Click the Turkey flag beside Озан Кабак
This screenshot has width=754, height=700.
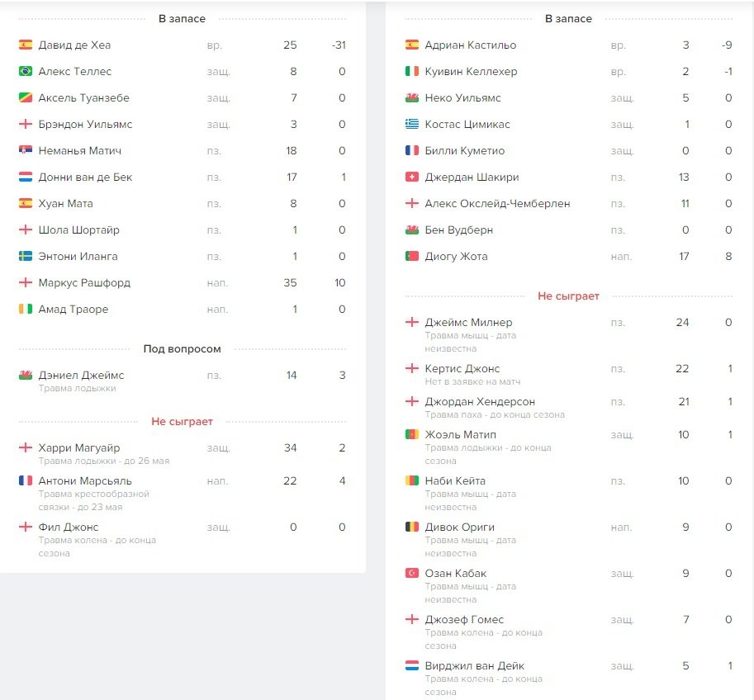[x=412, y=574]
